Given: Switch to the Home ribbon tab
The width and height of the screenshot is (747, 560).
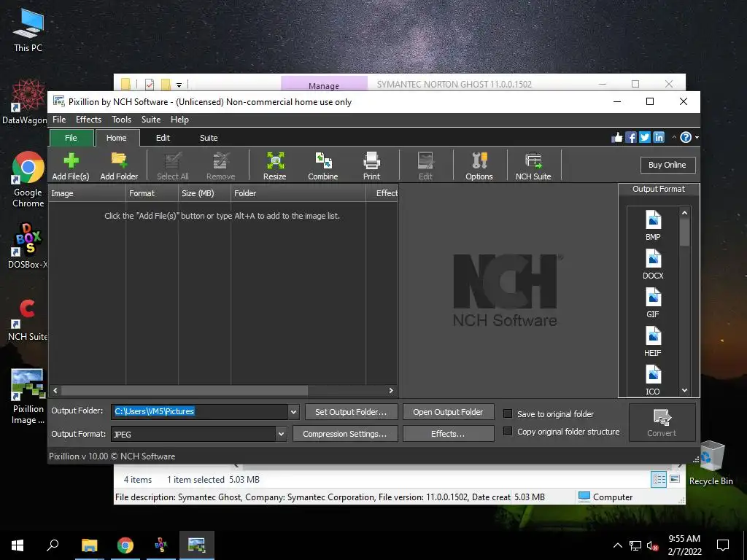Looking at the screenshot, I should tap(117, 138).
